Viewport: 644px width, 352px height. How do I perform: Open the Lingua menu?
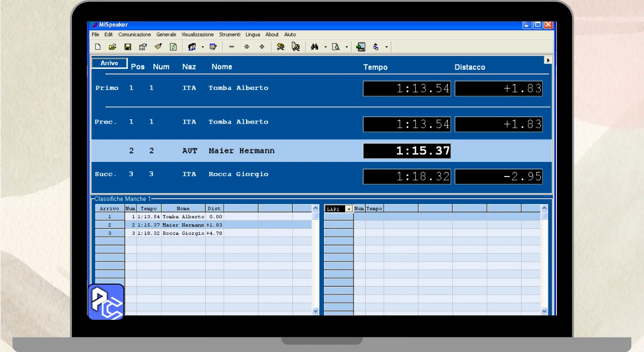[253, 35]
